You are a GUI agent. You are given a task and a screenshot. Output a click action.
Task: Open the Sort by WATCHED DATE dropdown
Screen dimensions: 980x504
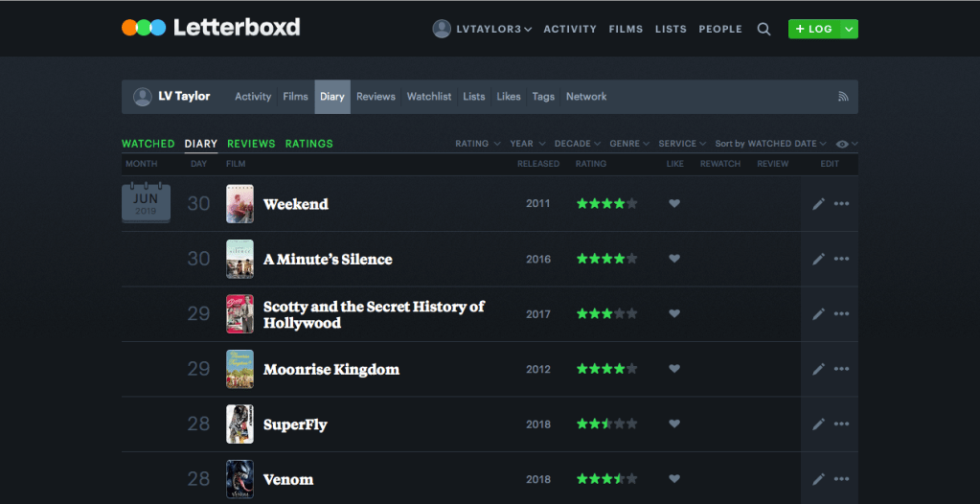770,144
